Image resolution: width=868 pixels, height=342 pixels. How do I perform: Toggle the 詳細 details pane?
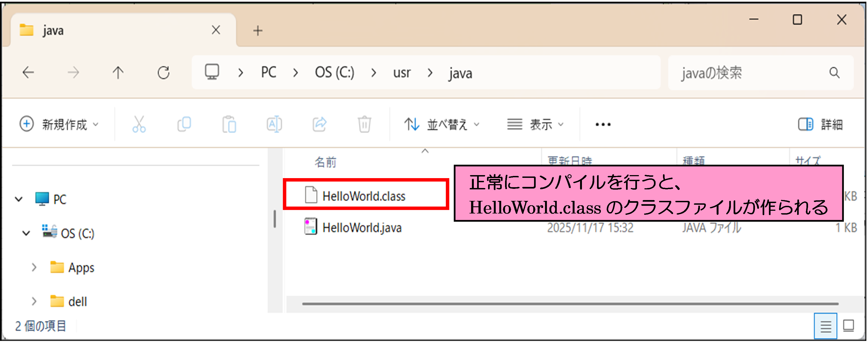pos(820,124)
